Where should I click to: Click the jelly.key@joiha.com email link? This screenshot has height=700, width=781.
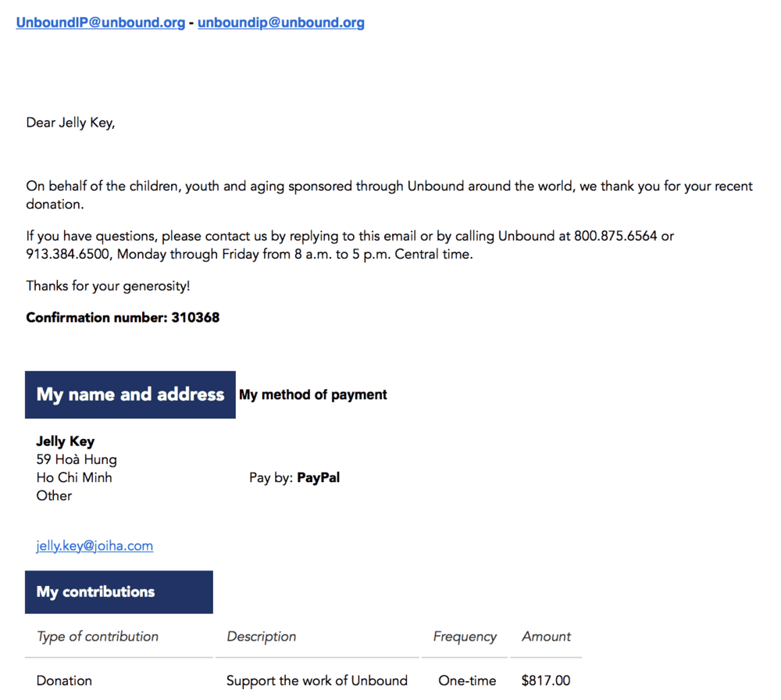(x=95, y=546)
